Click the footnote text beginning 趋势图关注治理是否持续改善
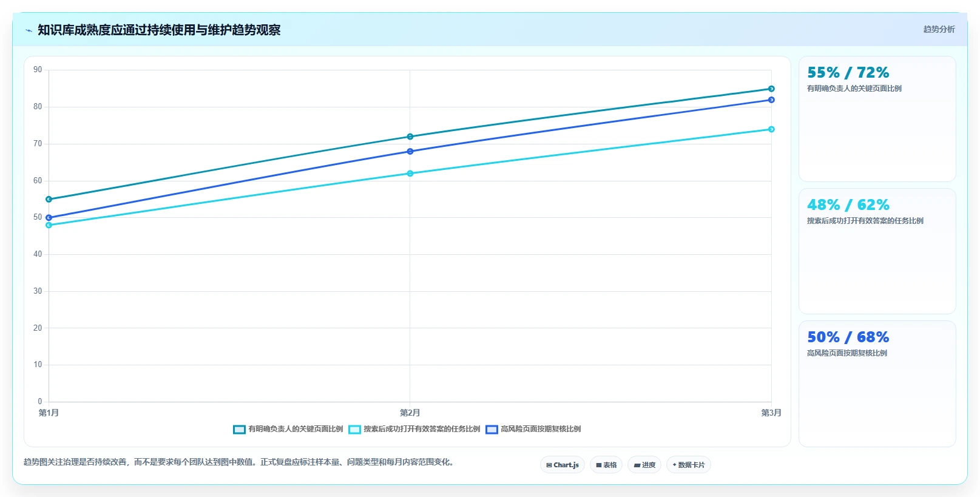Image resolution: width=980 pixels, height=497 pixels. click(x=240, y=462)
